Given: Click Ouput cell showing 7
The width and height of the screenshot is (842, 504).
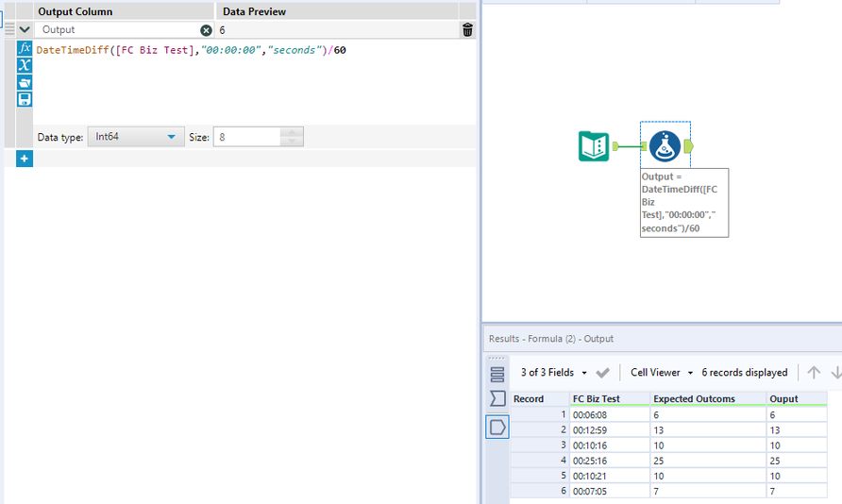Looking at the screenshot, I should [797, 491].
